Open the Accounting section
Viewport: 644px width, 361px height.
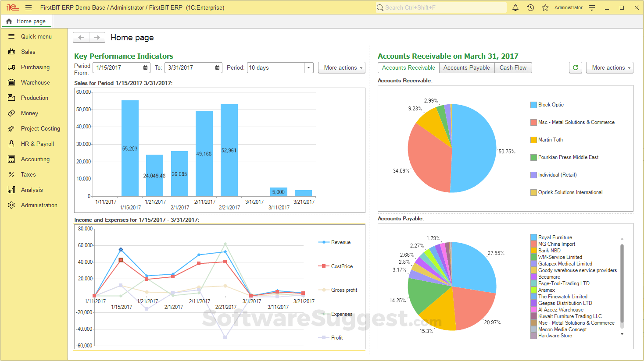[x=34, y=159]
